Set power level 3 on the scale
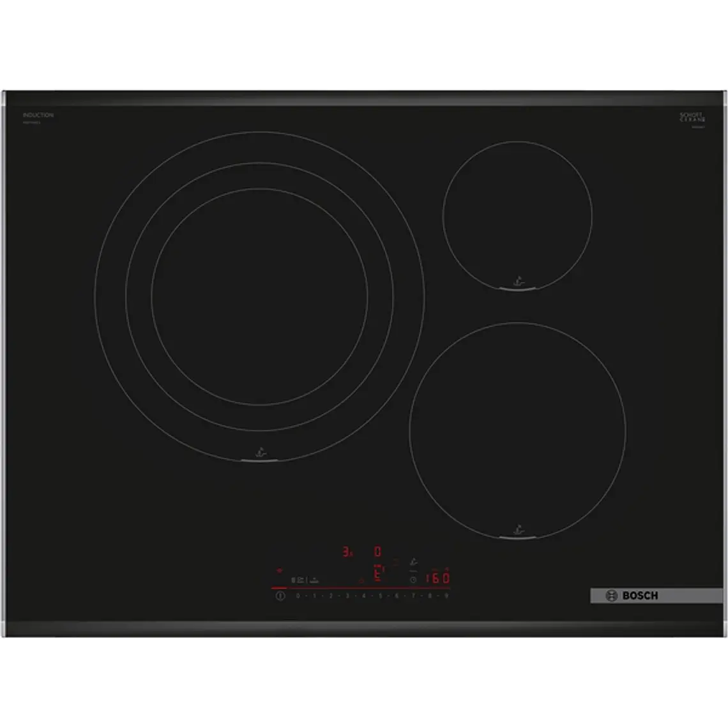 348,596
